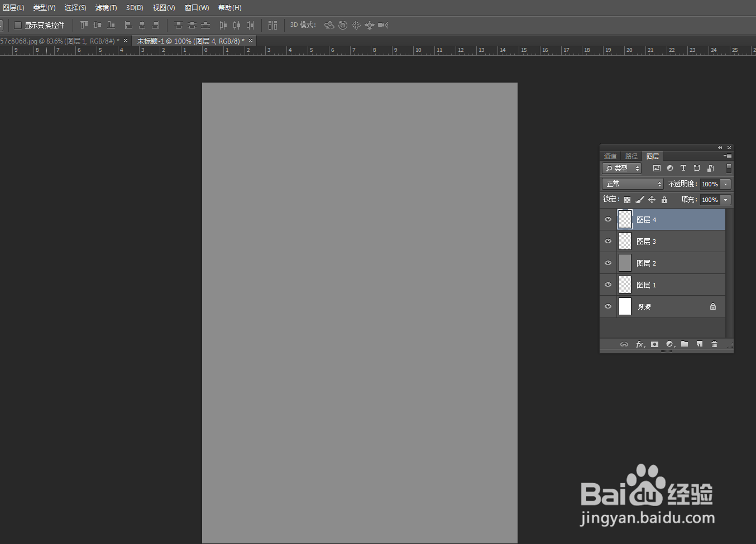Select the 3D rotate mode icon
756x544 pixels.
click(x=329, y=25)
